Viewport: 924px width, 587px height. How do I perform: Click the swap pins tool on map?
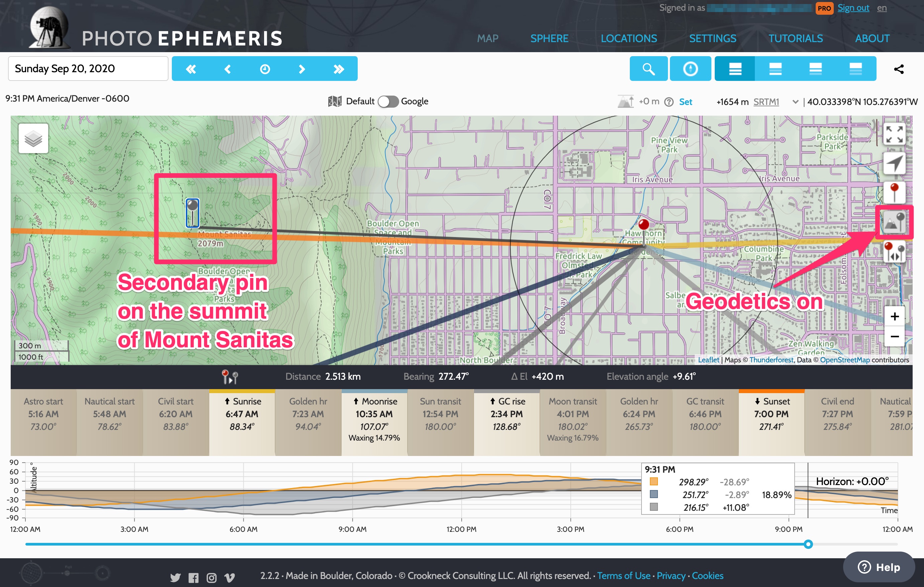coord(895,252)
